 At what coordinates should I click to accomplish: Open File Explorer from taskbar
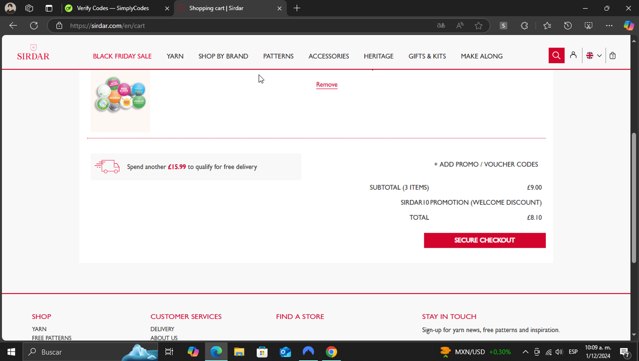click(239, 352)
